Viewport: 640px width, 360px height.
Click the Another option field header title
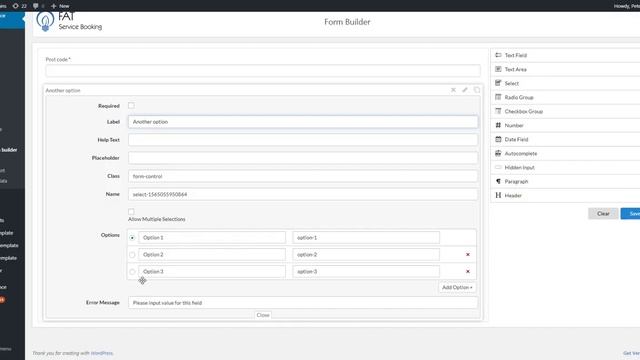click(x=63, y=90)
